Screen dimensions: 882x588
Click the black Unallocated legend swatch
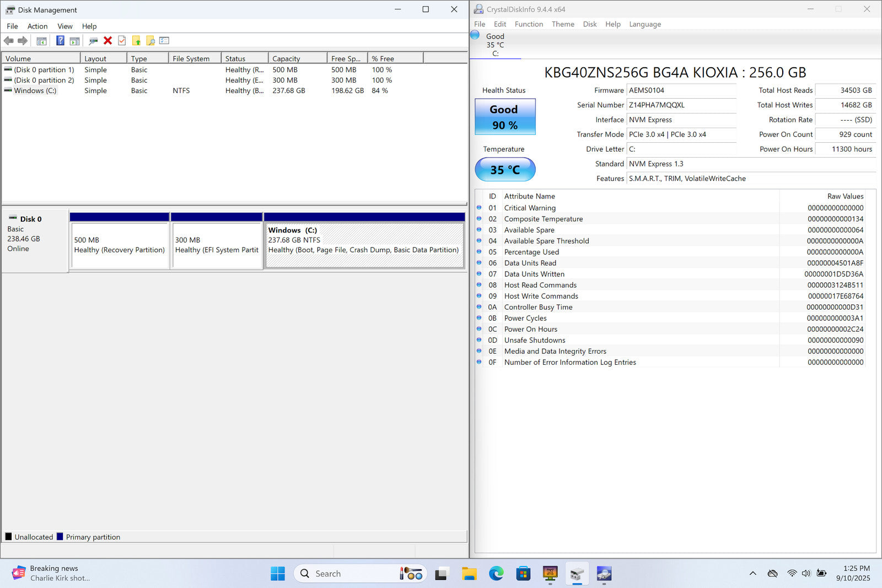click(8, 537)
